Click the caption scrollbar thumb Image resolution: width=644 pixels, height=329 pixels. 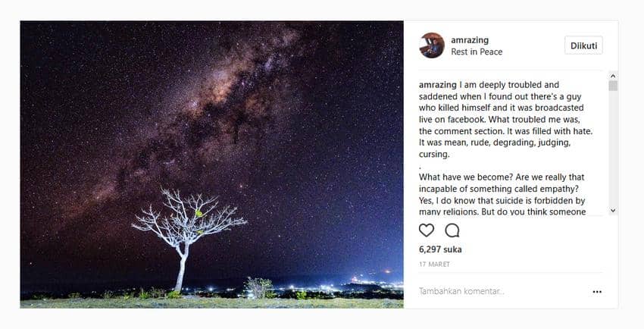pyautogui.click(x=613, y=86)
